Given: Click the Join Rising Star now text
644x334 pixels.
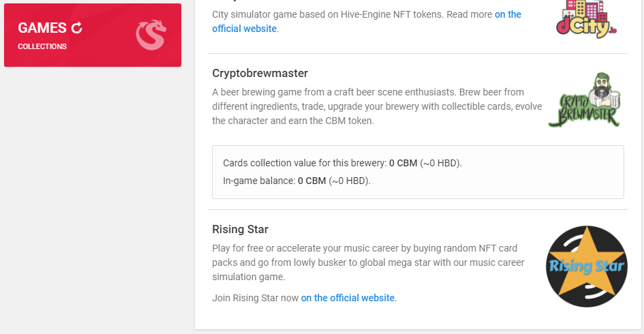Looking at the screenshot, I should 255,298.
